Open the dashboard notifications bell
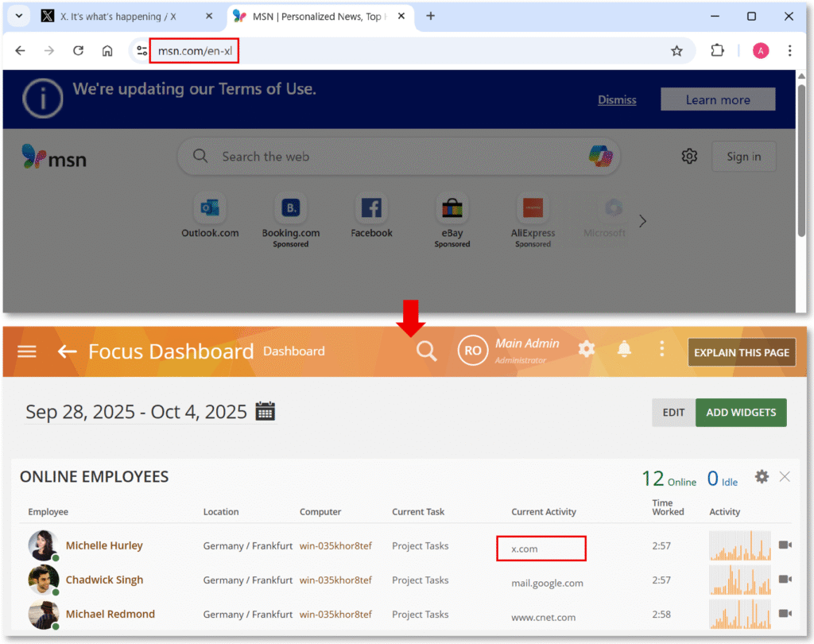This screenshot has width=814, height=644. click(624, 348)
